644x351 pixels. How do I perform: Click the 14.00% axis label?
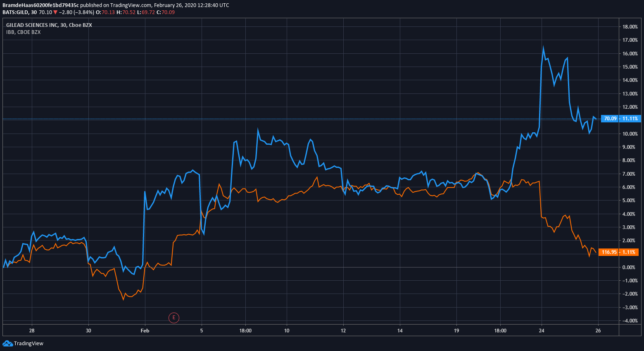tap(630, 80)
